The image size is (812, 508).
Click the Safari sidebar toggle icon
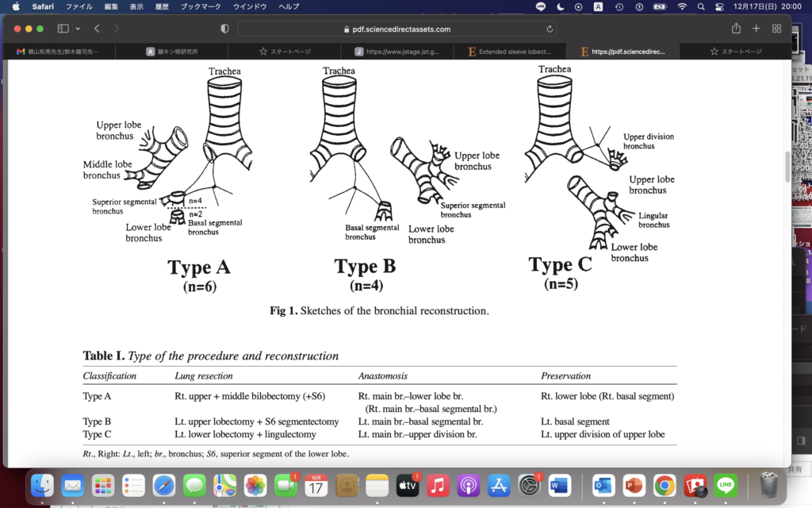point(63,29)
